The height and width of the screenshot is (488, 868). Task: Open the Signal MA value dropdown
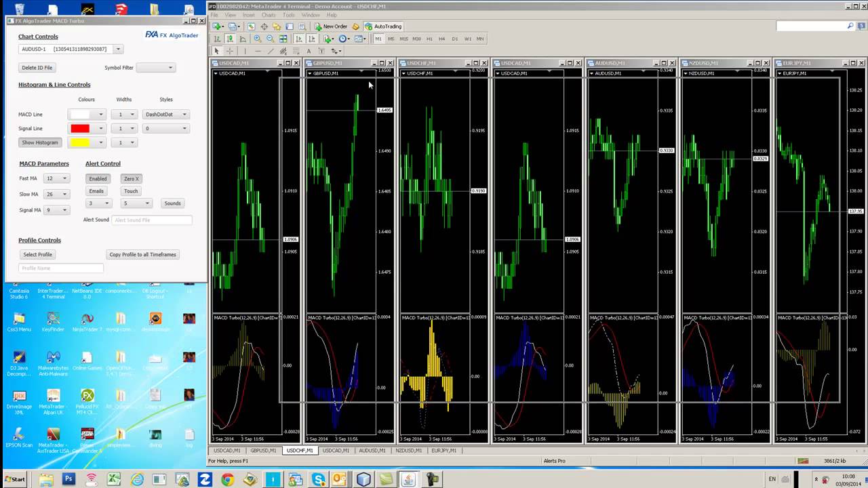coord(56,210)
